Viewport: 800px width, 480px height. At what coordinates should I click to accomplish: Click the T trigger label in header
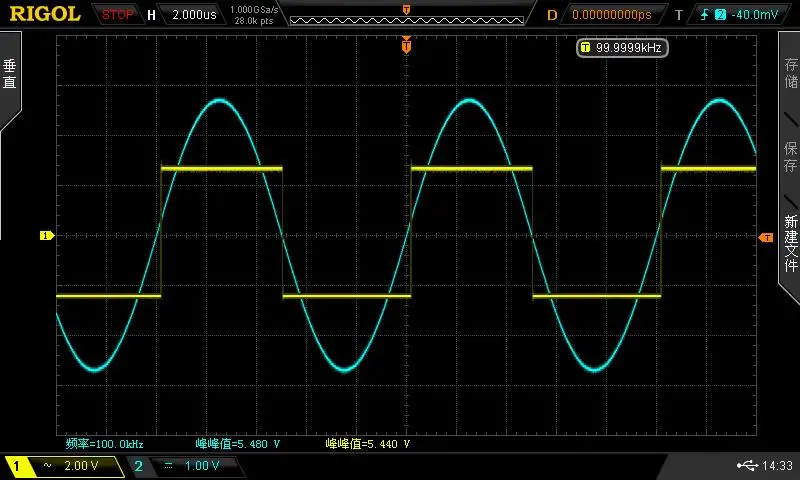pos(679,15)
